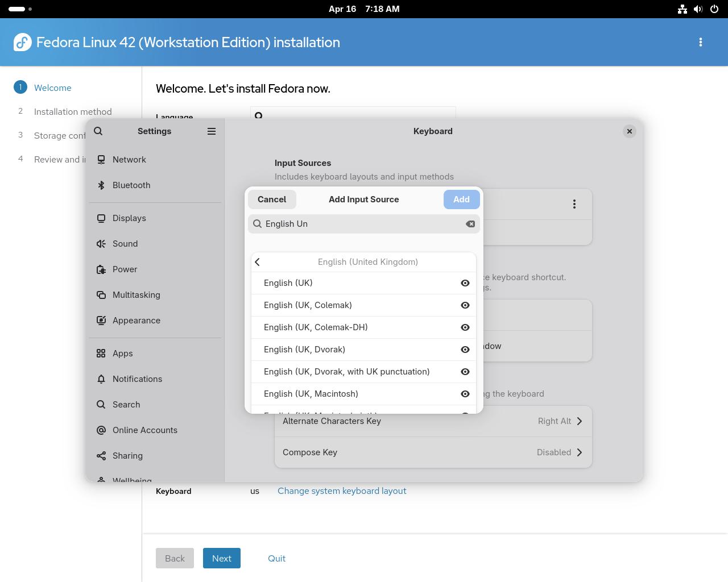This screenshot has height=582, width=728.
Task: Select English (UK, Macintosh) input source
Action: 363,394
